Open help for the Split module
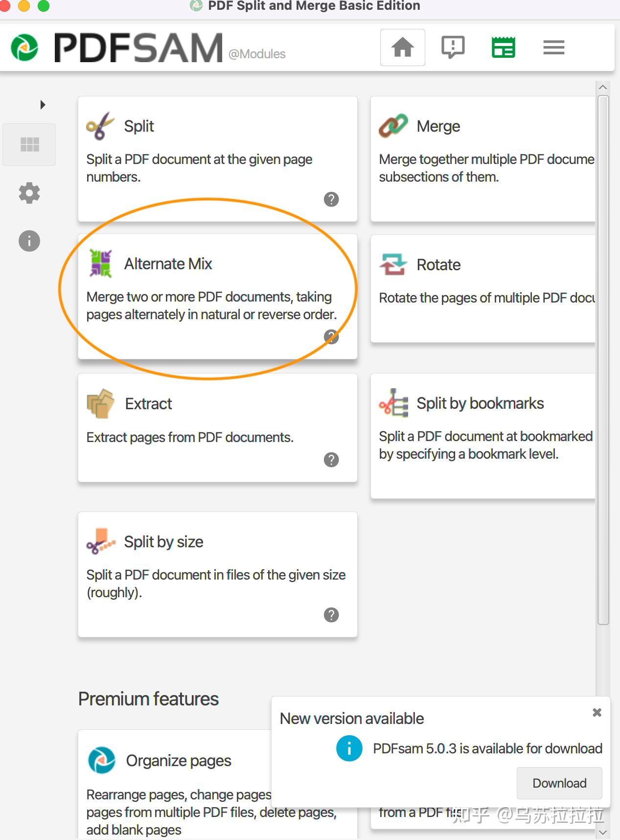620x840 pixels. [x=331, y=199]
